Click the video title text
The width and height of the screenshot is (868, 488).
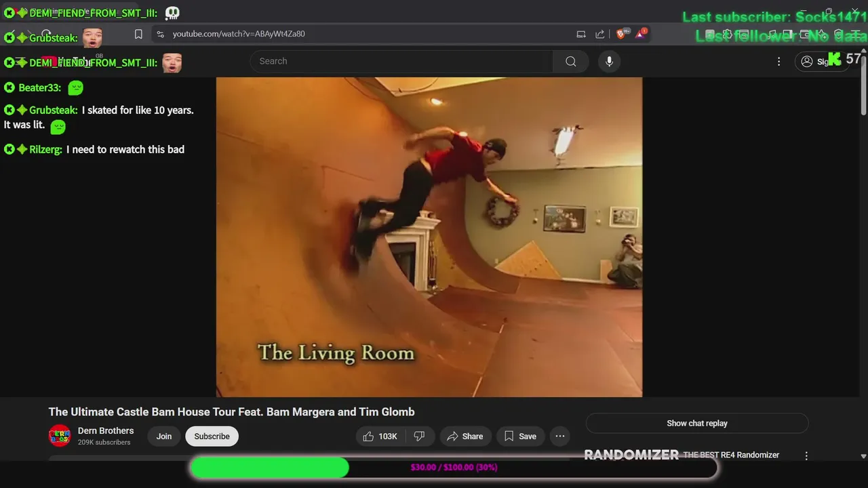pyautogui.click(x=231, y=411)
